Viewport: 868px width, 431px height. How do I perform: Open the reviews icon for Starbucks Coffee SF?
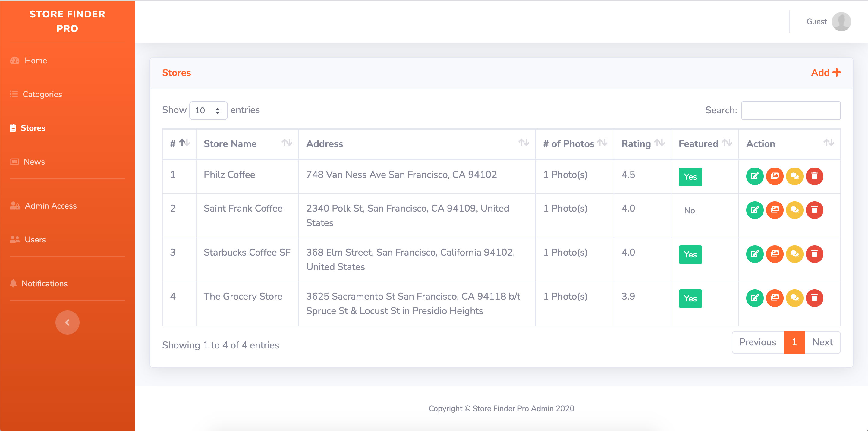click(x=794, y=254)
